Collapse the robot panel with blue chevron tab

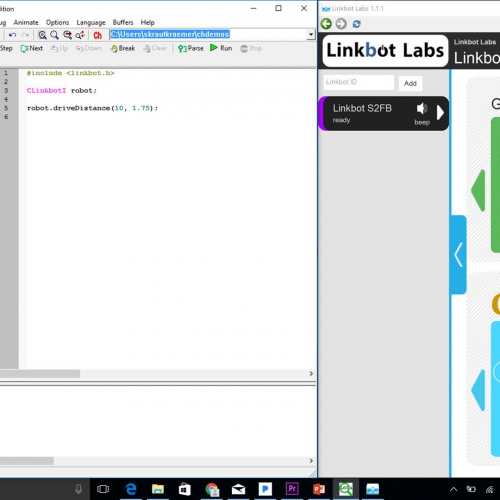coord(458,255)
